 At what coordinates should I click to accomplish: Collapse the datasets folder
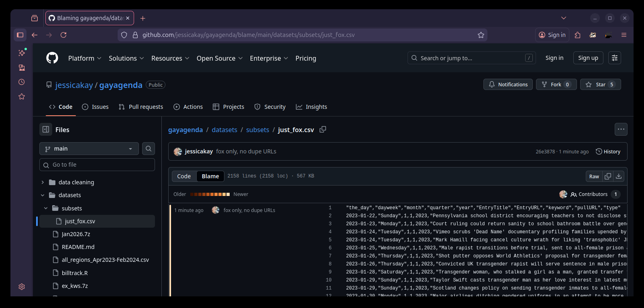pyautogui.click(x=43, y=195)
